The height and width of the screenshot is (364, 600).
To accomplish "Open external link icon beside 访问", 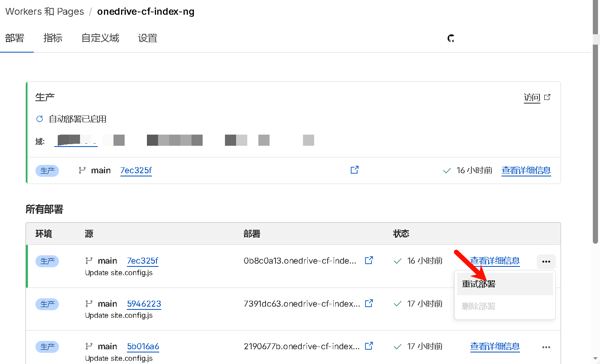I will click(x=547, y=97).
